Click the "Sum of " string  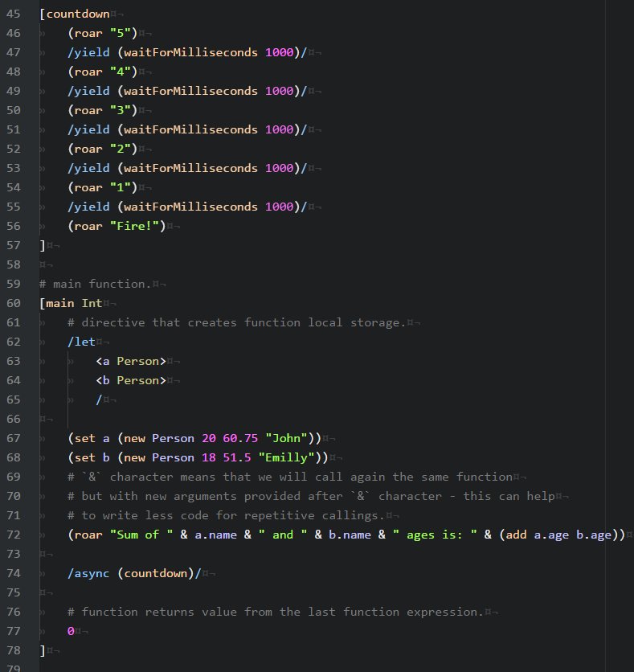(141, 535)
